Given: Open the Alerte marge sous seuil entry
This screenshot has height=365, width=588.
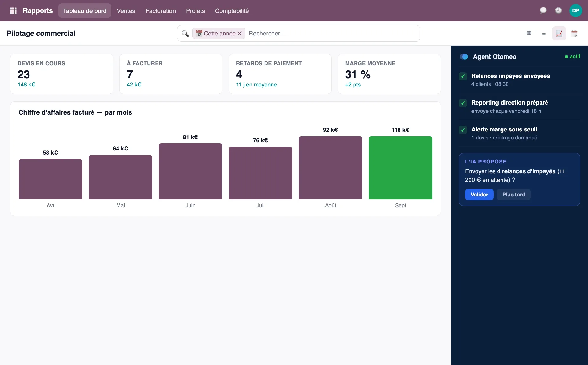Looking at the screenshot, I should tap(520, 133).
